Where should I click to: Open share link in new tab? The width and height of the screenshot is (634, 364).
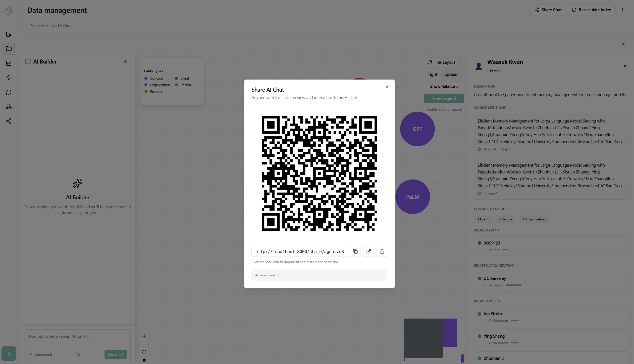(368, 251)
